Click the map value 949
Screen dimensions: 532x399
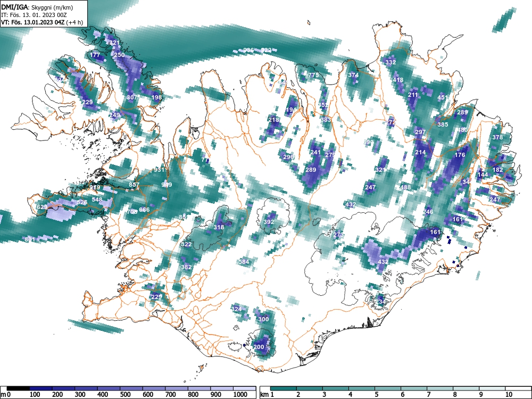tap(167, 185)
